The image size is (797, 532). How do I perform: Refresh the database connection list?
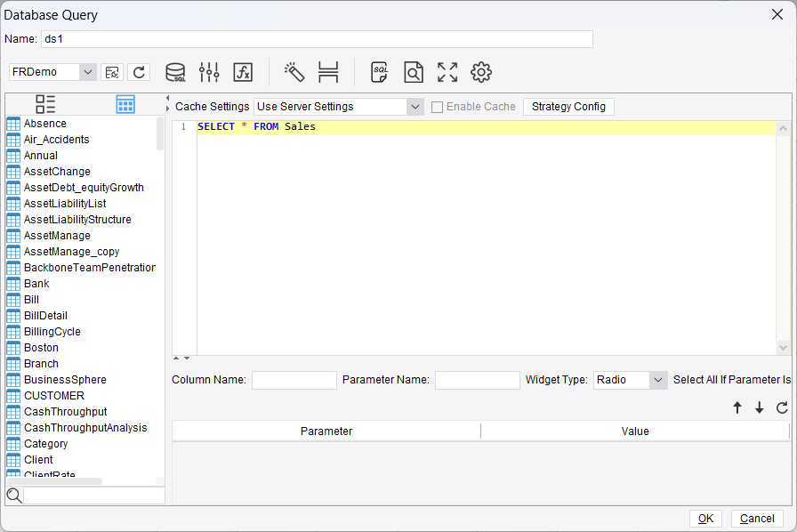[x=139, y=72]
